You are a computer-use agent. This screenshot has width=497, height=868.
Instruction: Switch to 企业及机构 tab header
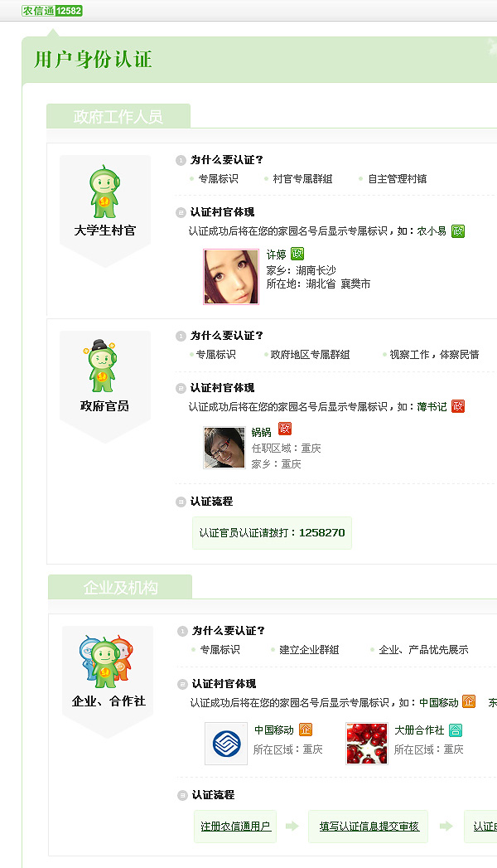click(x=120, y=587)
